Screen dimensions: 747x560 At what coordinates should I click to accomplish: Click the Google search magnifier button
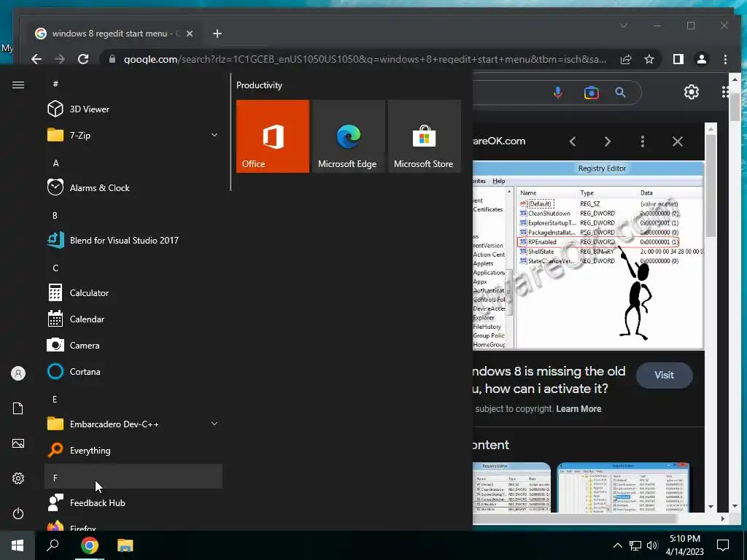(620, 93)
